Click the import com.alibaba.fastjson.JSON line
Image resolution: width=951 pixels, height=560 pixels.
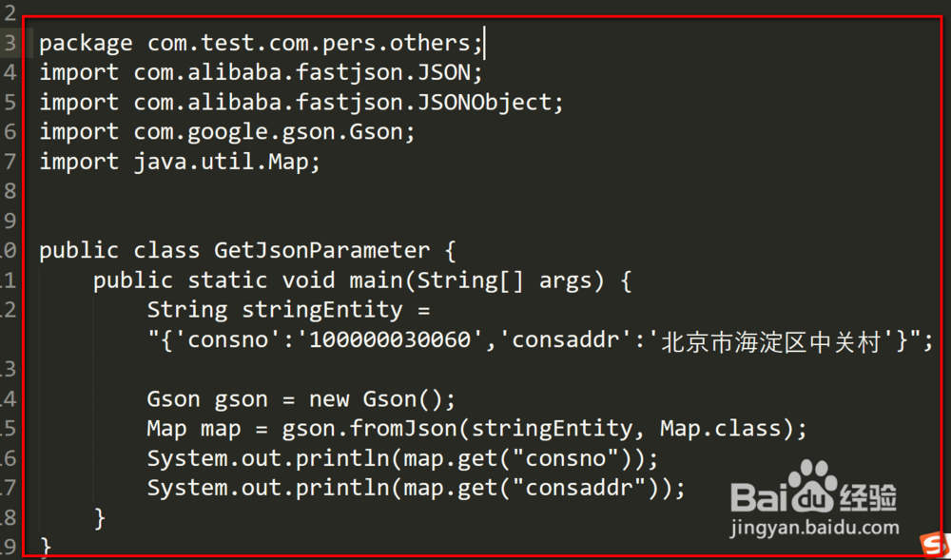(x=261, y=72)
